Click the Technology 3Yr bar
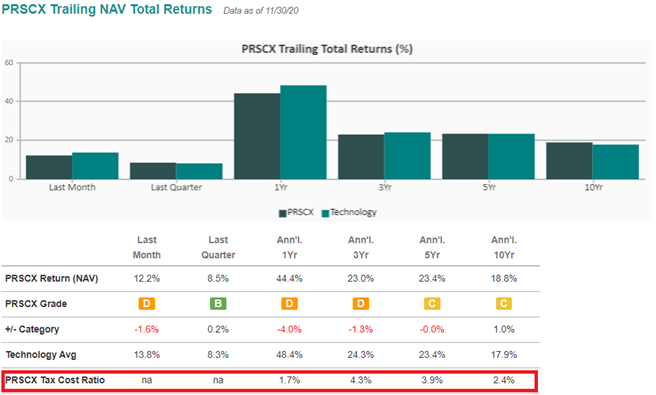 pyautogui.click(x=407, y=156)
